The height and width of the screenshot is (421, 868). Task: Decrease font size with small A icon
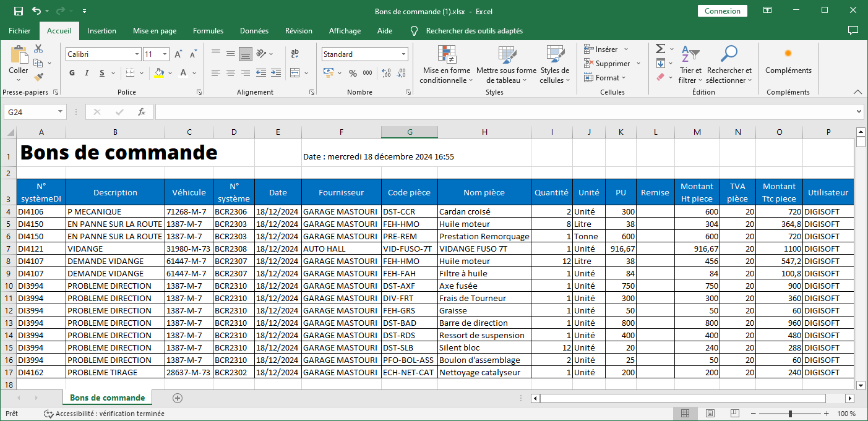click(x=194, y=54)
